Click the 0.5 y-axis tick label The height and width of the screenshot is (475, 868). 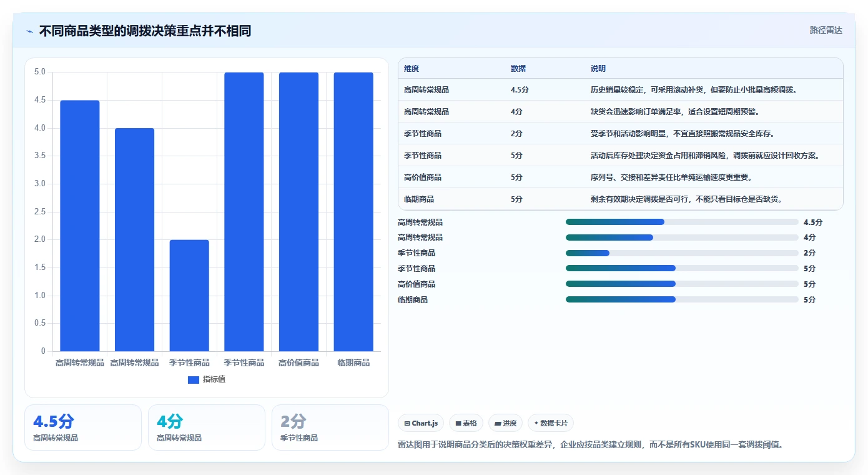[x=40, y=323]
